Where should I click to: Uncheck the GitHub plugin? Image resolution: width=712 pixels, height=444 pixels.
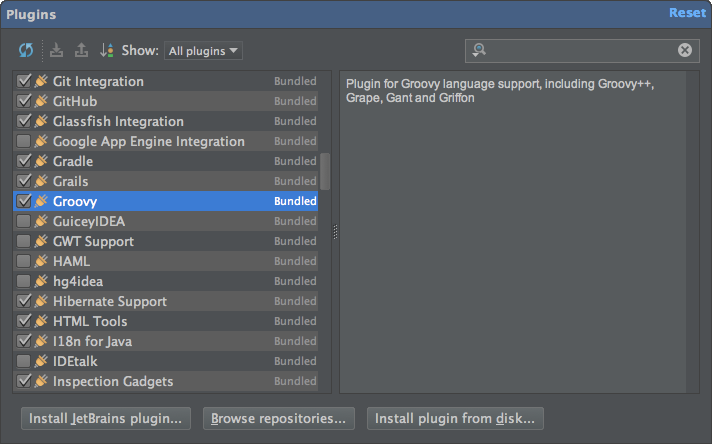24,101
